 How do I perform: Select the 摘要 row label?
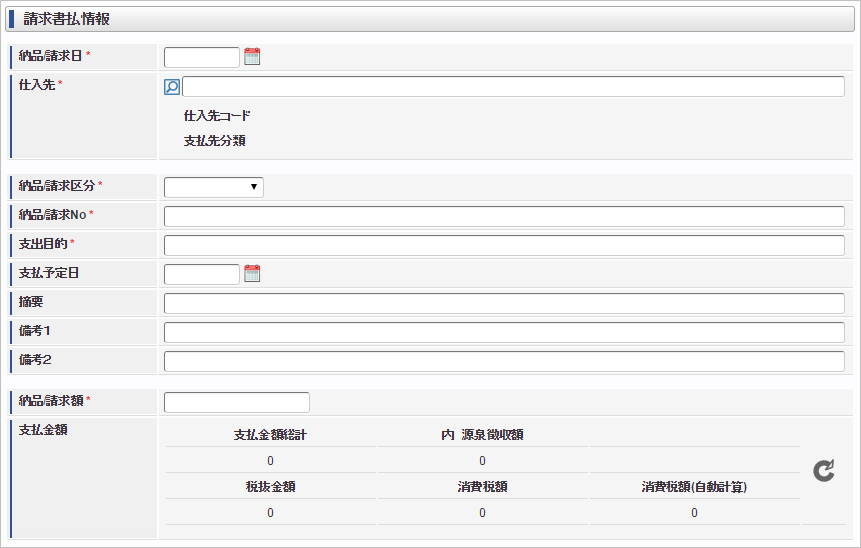31,302
